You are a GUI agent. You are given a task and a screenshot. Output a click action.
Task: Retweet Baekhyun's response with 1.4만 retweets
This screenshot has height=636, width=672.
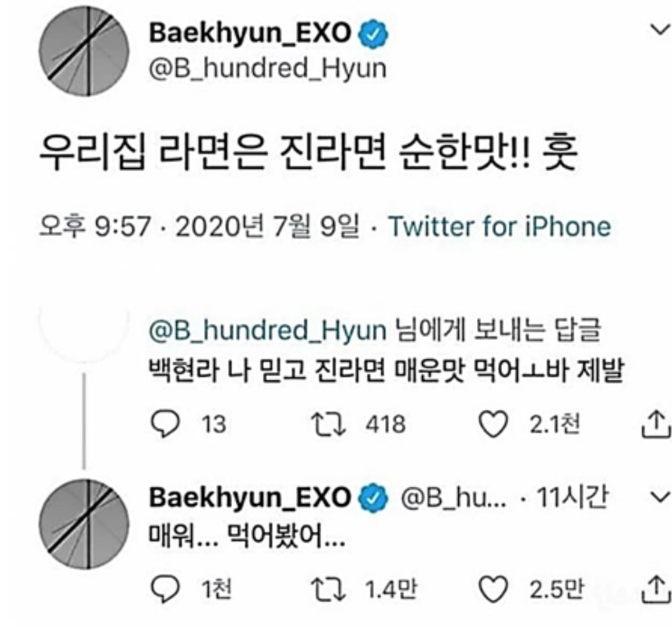click(328, 588)
